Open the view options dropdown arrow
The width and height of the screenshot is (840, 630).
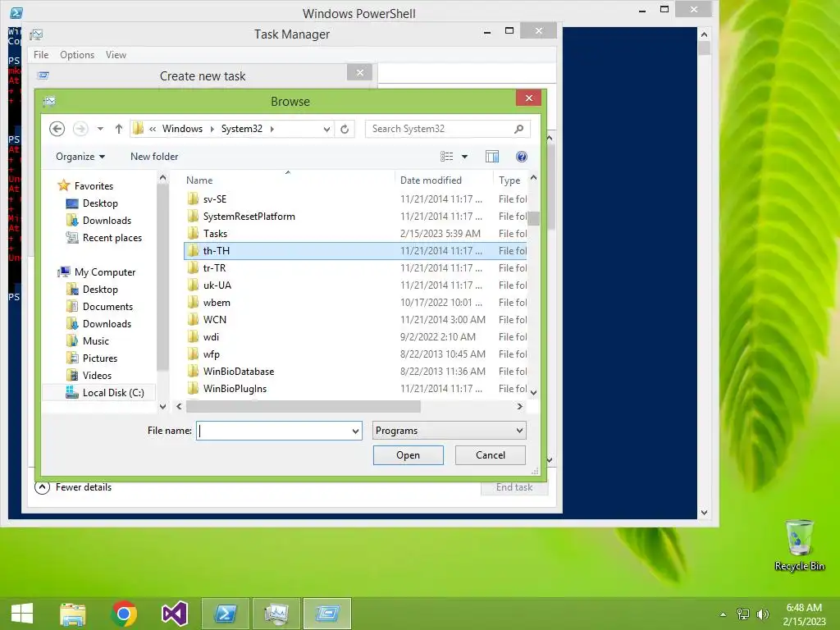tap(464, 157)
